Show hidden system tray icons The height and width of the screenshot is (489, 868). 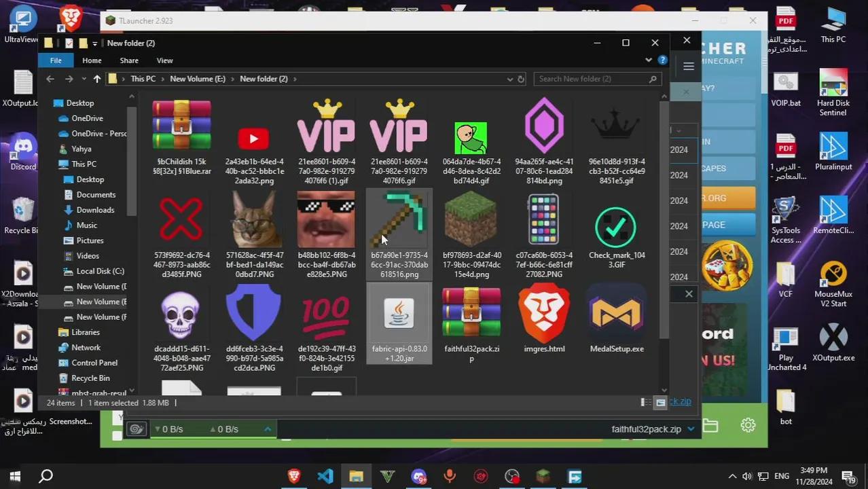[x=732, y=476]
